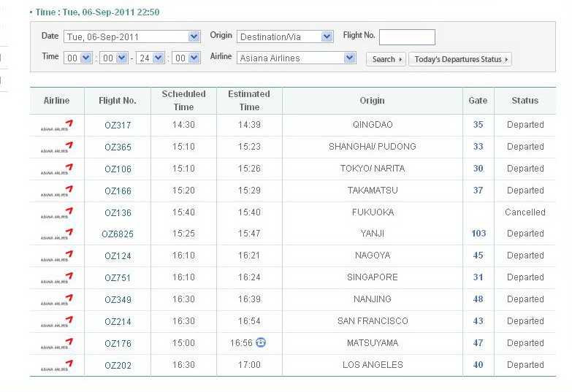The width and height of the screenshot is (572, 392).
Task: Click the Status column header
Action: pos(525,100)
